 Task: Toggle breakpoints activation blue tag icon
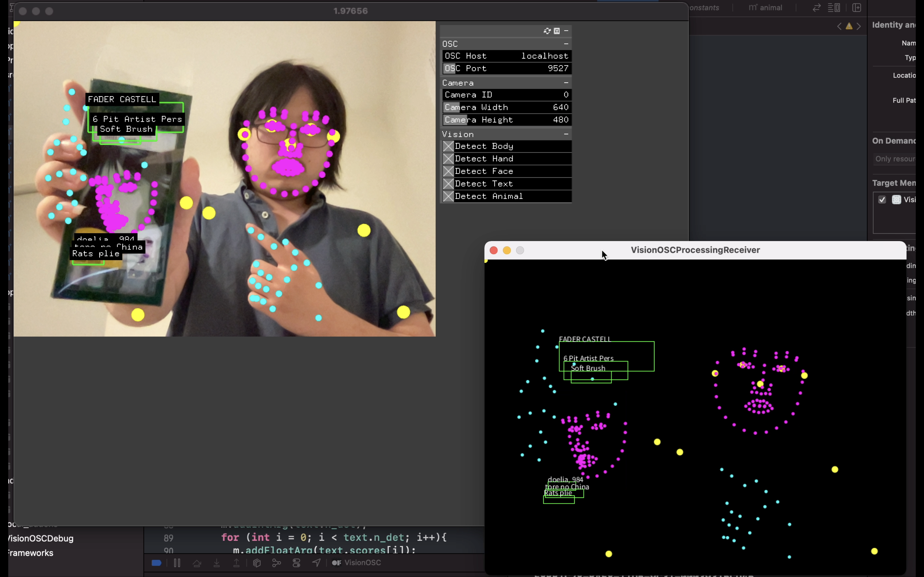(x=156, y=563)
